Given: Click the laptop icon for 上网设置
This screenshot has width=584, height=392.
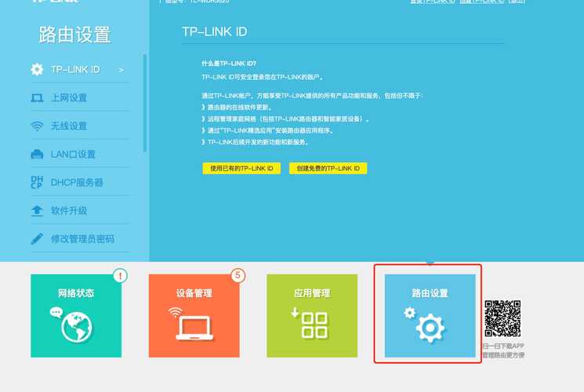Looking at the screenshot, I should click(x=37, y=98).
